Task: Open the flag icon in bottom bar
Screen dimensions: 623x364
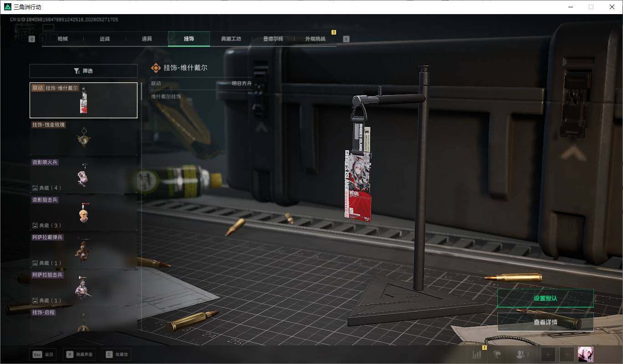Action: [x=497, y=354]
